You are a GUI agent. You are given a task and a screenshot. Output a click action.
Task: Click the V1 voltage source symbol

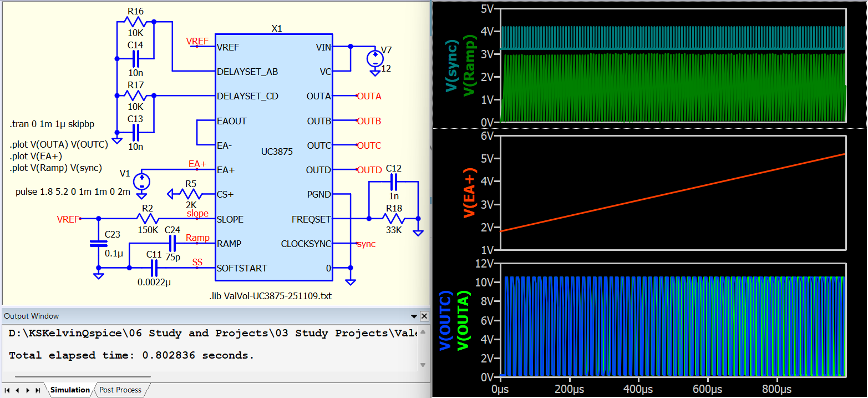coord(142,181)
